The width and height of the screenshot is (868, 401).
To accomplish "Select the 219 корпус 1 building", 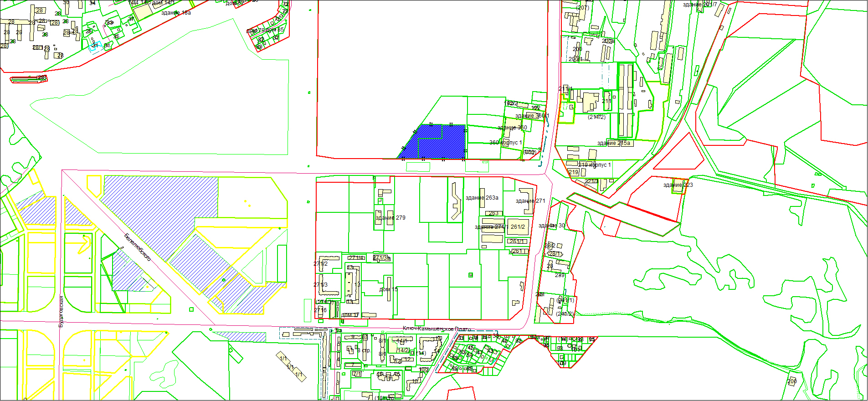I will [595, 165].
